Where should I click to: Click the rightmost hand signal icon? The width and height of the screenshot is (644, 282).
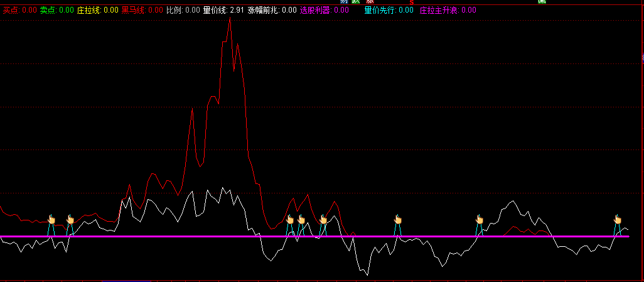click(617, 219)
